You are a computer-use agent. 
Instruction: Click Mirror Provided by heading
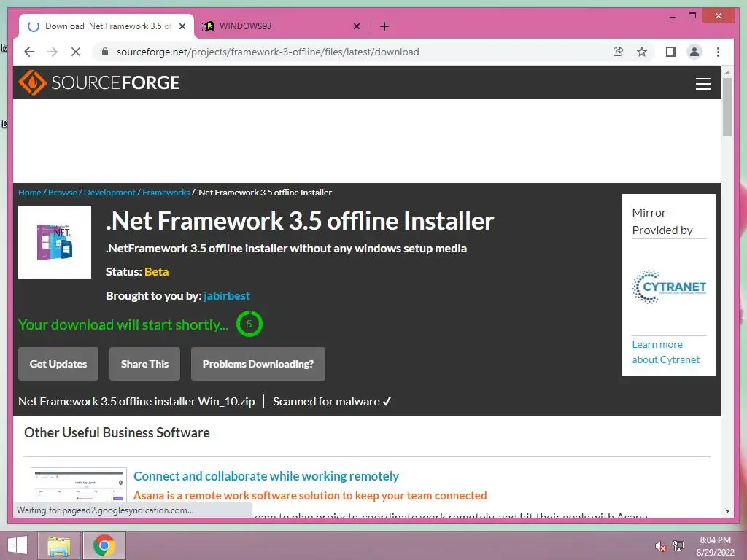point(662,222)
